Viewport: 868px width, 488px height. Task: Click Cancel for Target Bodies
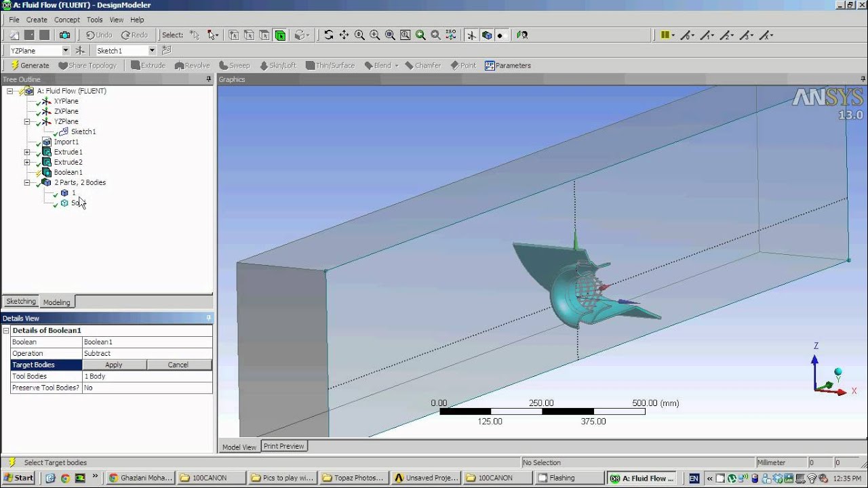[178, 365]
